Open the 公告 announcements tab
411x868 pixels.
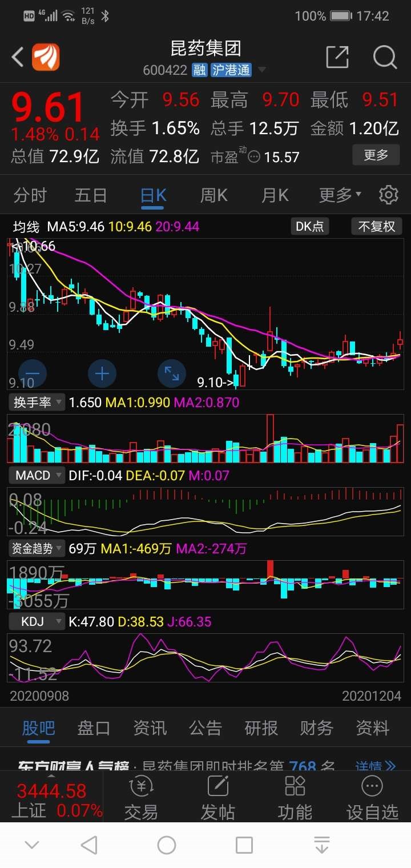tap(205, 728)
